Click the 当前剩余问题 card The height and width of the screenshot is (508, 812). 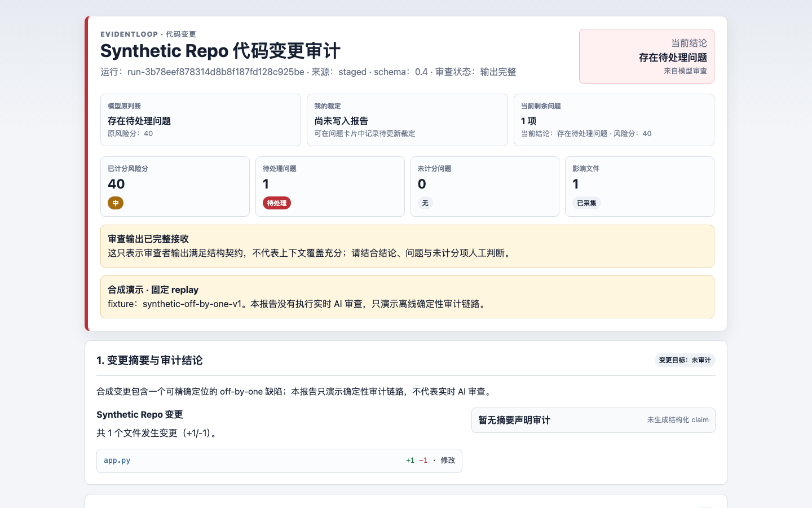click(614, 120)
